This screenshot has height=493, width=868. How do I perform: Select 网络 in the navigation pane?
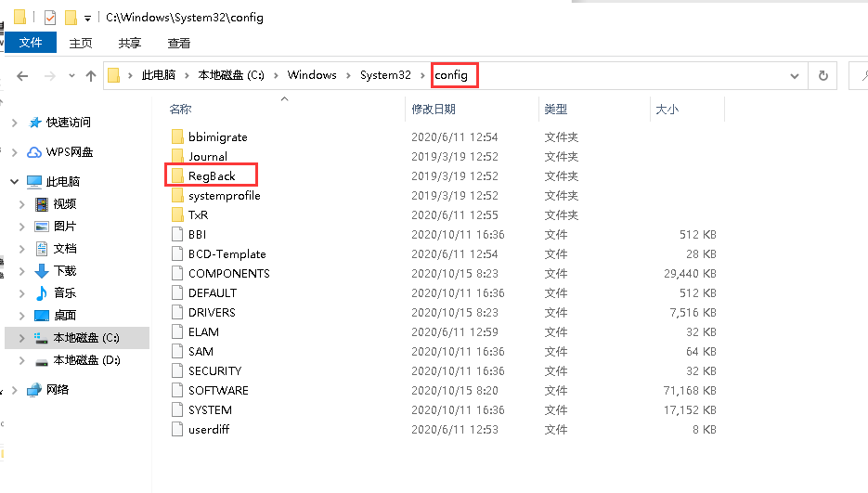pyautogui.click(x=58, y=389)
